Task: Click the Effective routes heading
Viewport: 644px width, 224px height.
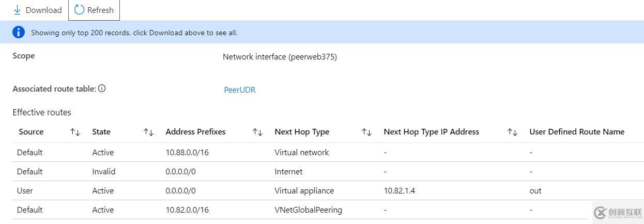Action: [42, 112]
